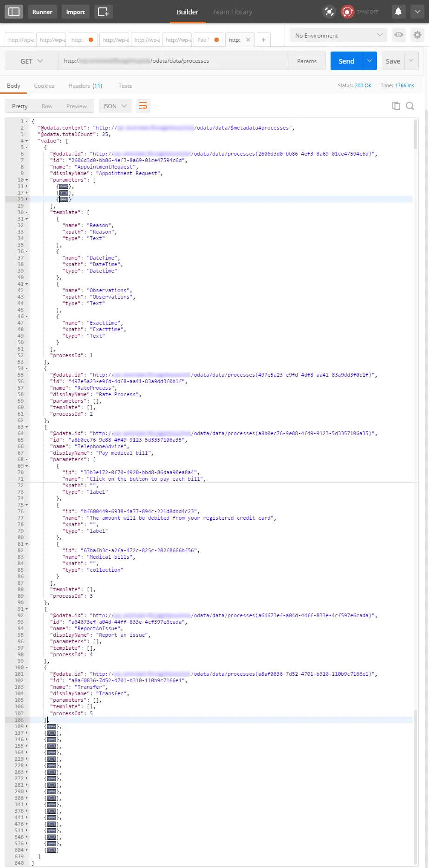Viewport: 429px width, 868px height.
Task: Expand folded object at line 604
Action: (26, 850)
